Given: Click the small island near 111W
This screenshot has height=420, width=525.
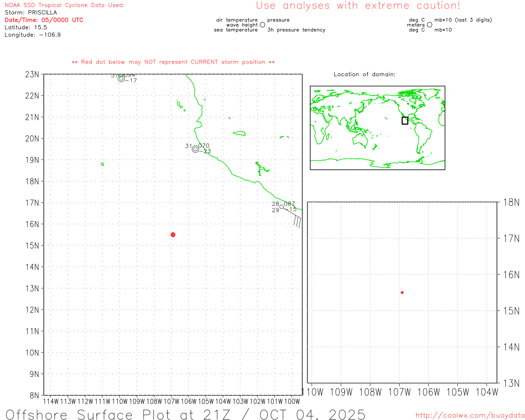Looking at the screenshot, I should click(102, 164).
